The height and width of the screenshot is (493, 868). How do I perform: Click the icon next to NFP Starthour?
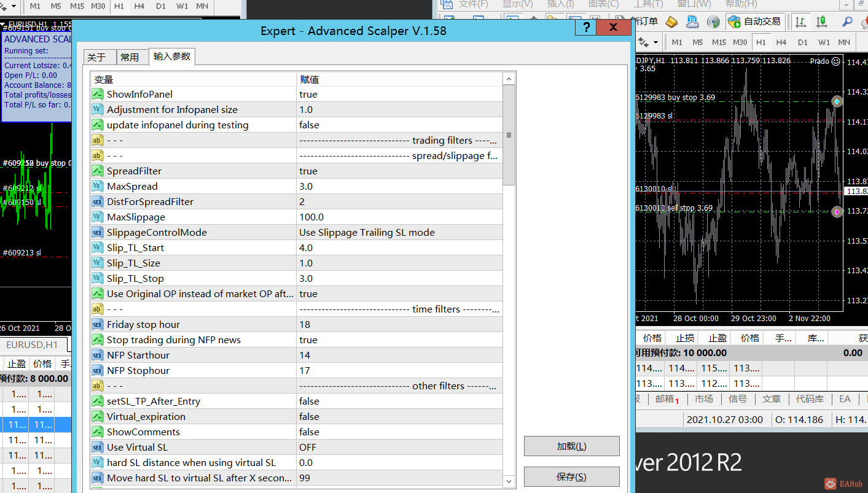pyautogui.click(x=97, y=355)
